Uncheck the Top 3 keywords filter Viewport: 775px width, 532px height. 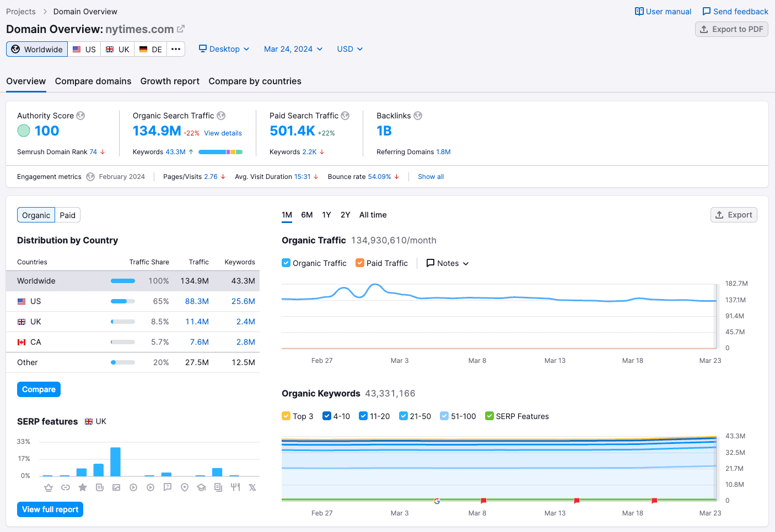(286, 416)
